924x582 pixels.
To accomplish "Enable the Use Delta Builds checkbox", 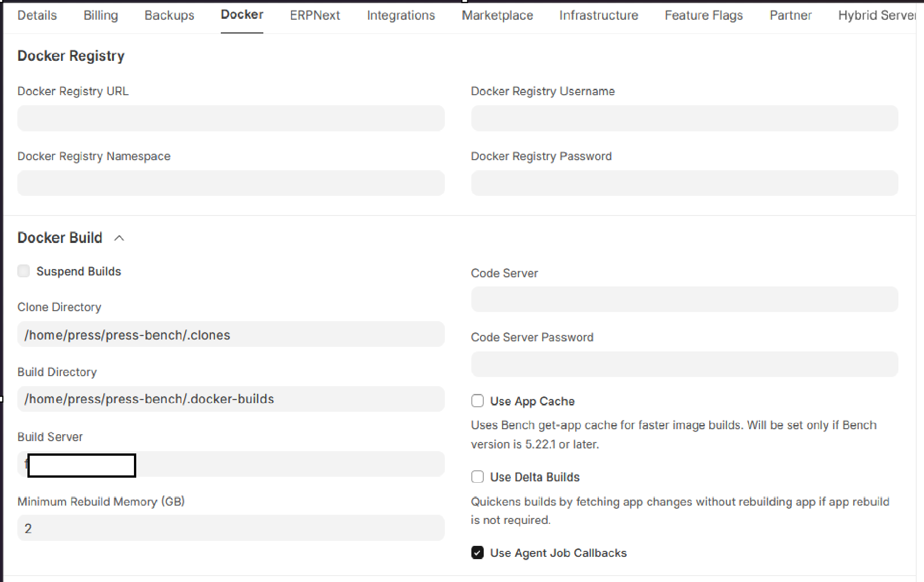I will [x=477, y=477].
